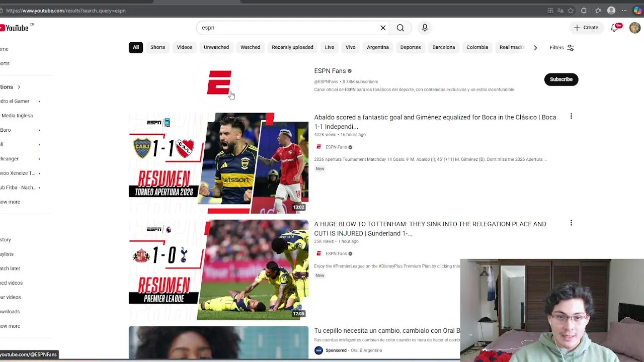The width and height of the screenshot is (644, 362).
Task: Select the Colombia filter chip
Action: click(x=477, y=47)
